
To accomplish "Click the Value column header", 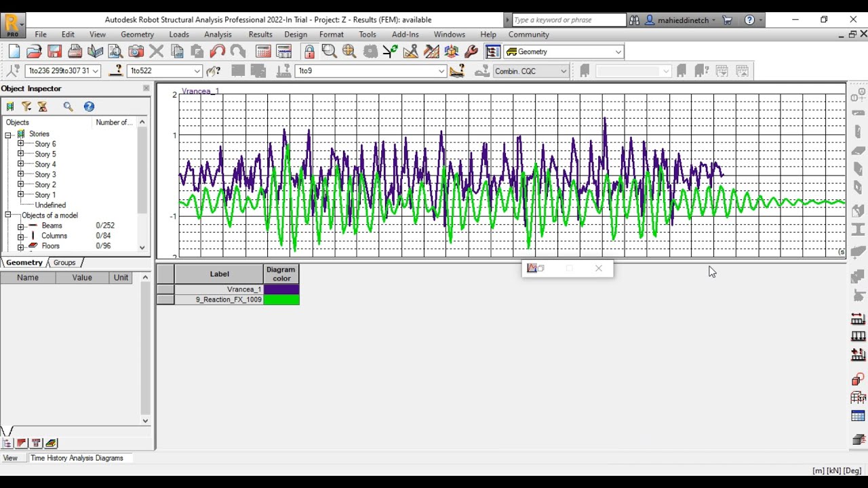I will tap(82, 278).
